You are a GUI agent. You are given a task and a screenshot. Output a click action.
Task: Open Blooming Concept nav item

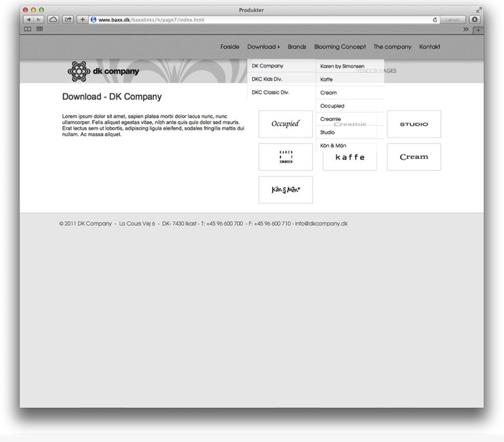(x=340, y=47)
